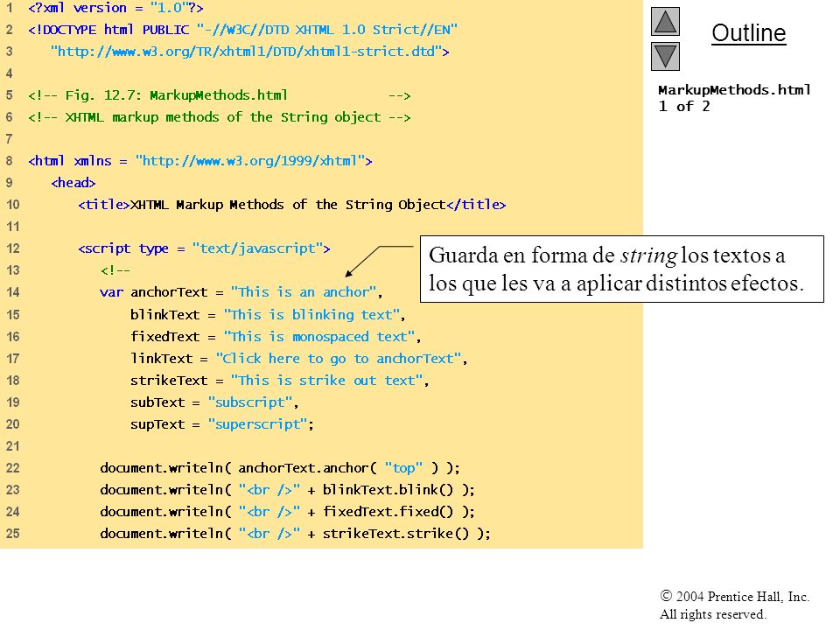Select the title tag line
The height and width of the screenshot is (630, 840).
[x=292, y=205]
